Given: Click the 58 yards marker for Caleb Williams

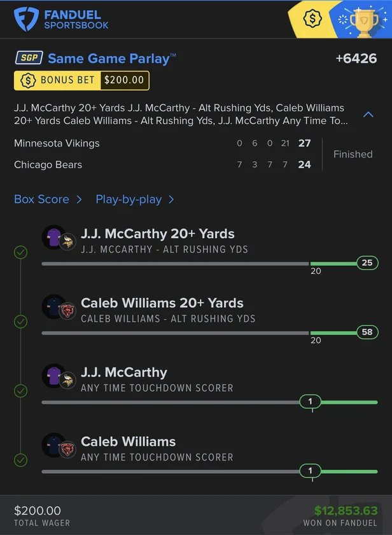Looking at the screenshot, I should 367,332.
